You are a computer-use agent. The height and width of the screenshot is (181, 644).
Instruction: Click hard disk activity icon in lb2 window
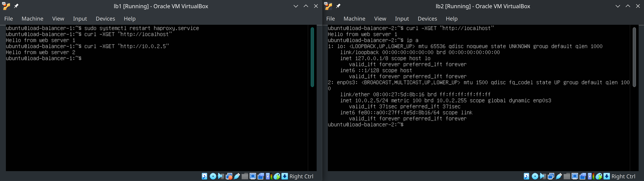point(526,176)
